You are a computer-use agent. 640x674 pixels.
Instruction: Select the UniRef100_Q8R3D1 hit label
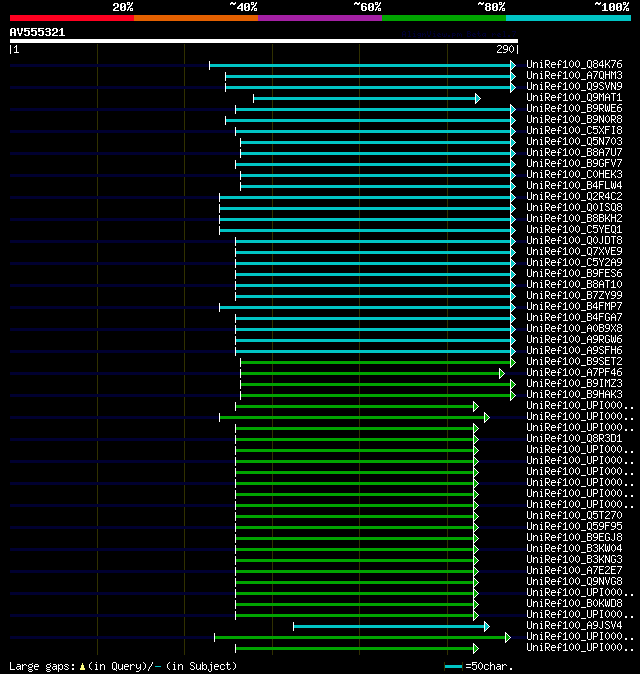(x=574, y=438)
